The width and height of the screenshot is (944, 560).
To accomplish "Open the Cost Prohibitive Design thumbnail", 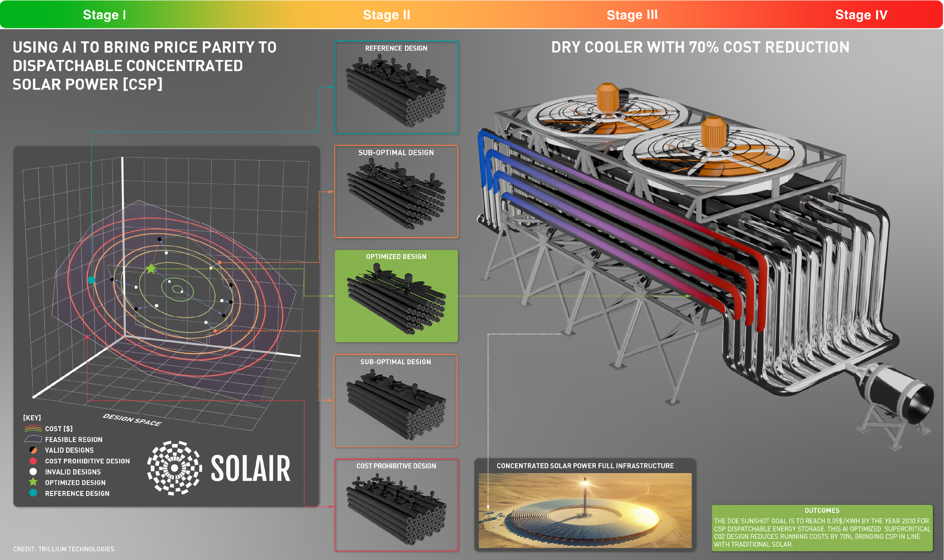I will click(x=396, y=505).
